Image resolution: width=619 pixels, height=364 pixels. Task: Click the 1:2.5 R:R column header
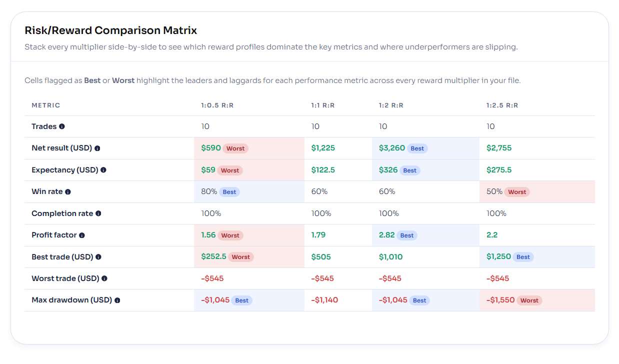pyautogui.click(x=502, y=105)
